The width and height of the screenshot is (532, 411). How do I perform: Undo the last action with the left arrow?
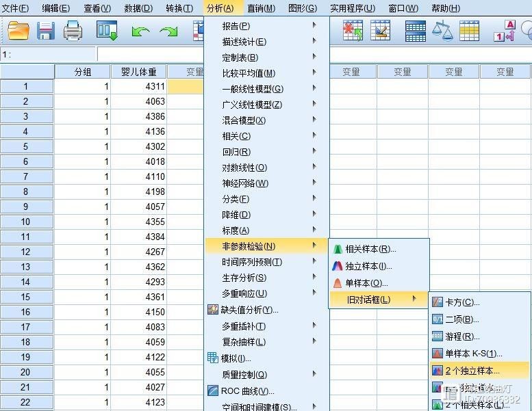(x=140, y=31)
